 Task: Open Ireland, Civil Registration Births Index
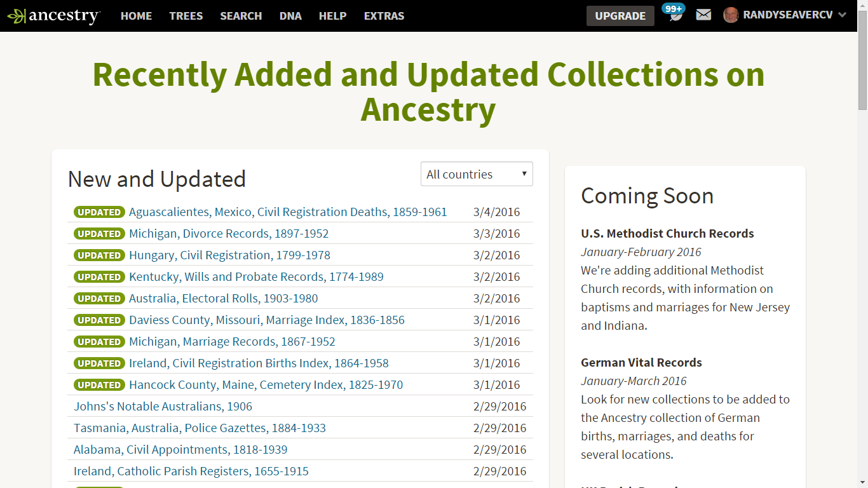(259, 363)
